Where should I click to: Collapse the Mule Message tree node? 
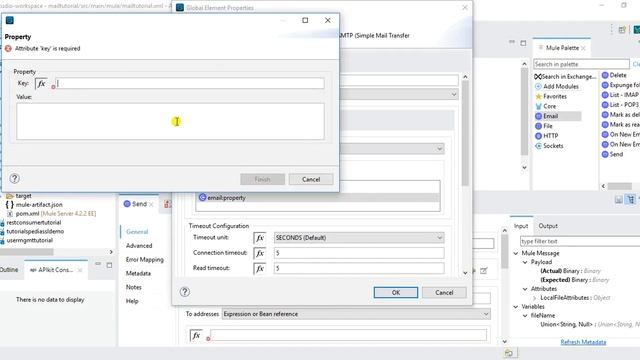pos(516,253)
